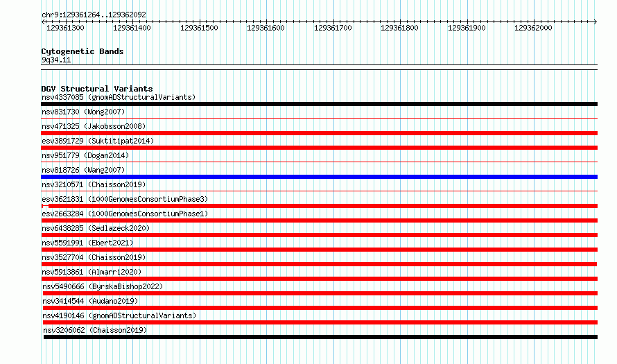Click the blue bar for nsv818726
617x364 pixels.
point(319,177)
